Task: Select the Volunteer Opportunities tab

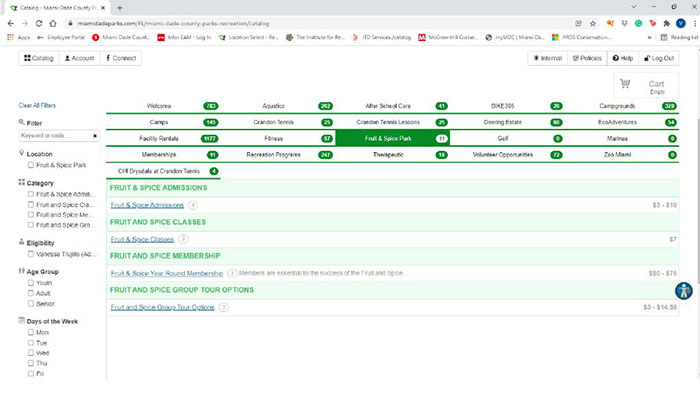Action: coord(507,155)
